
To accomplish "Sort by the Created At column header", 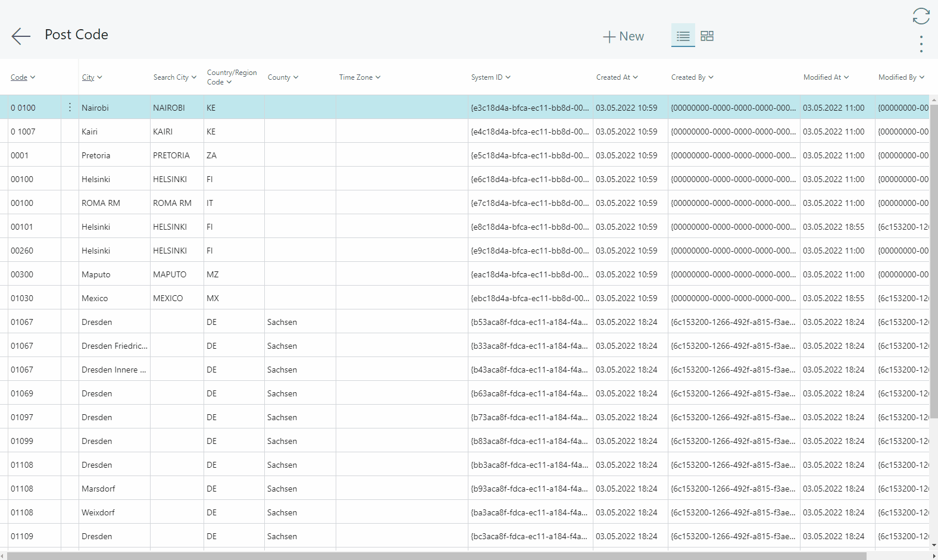I will click(x=617, y=77).
